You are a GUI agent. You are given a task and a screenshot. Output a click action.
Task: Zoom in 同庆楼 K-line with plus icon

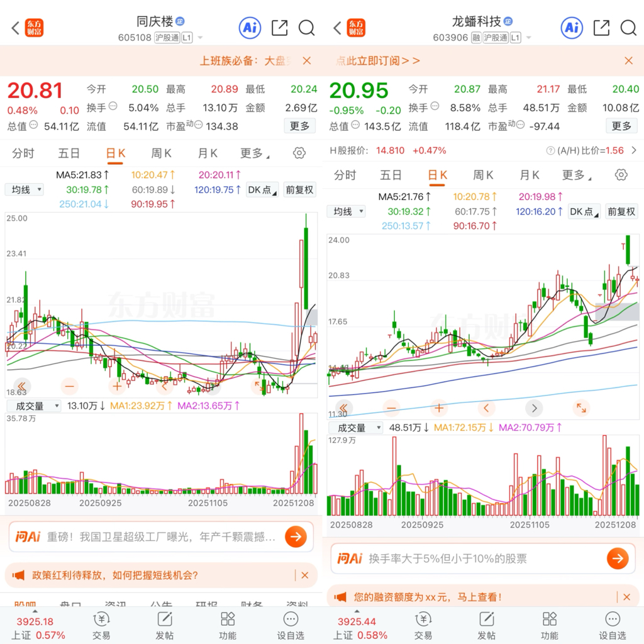point(116,386)
